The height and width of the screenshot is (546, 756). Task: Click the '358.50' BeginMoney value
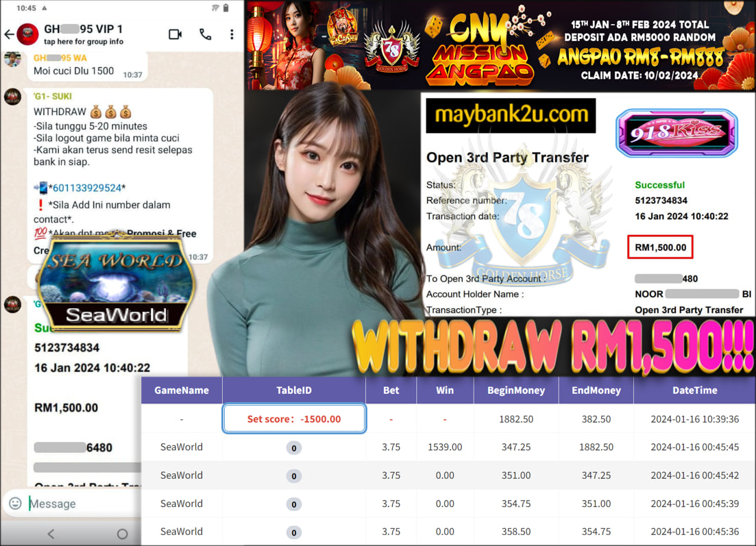(x=516, y=532)
